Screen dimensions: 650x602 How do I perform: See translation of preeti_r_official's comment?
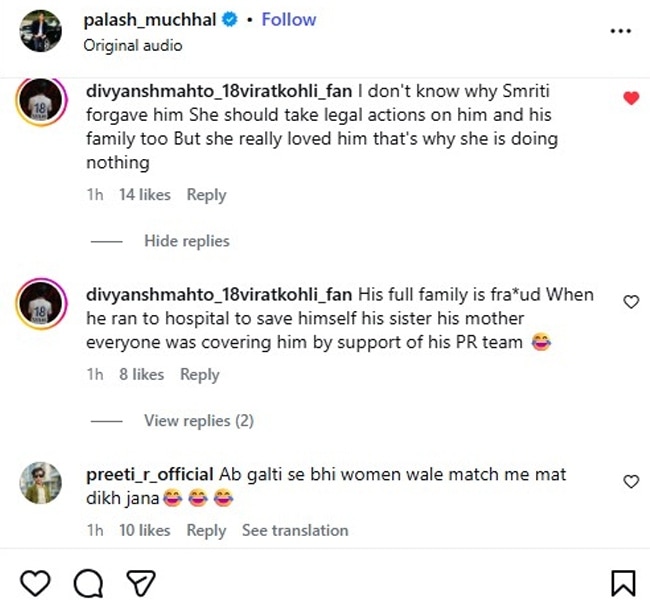click(x=295, y=530)
